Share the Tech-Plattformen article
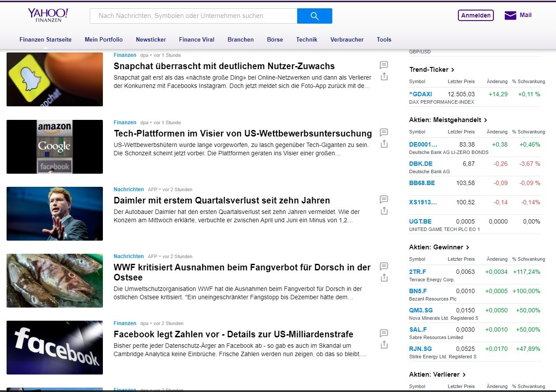Viewport: 556px width, 392px height. tap(384, 143)
